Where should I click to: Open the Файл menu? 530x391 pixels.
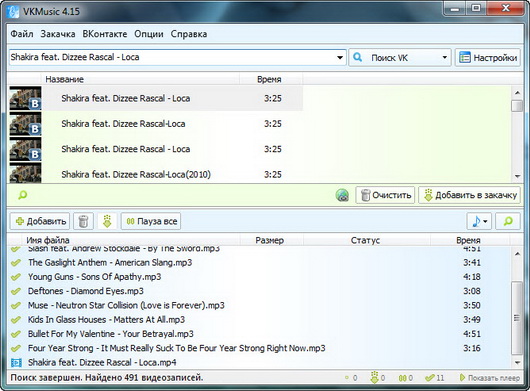(x=22, y=34)
